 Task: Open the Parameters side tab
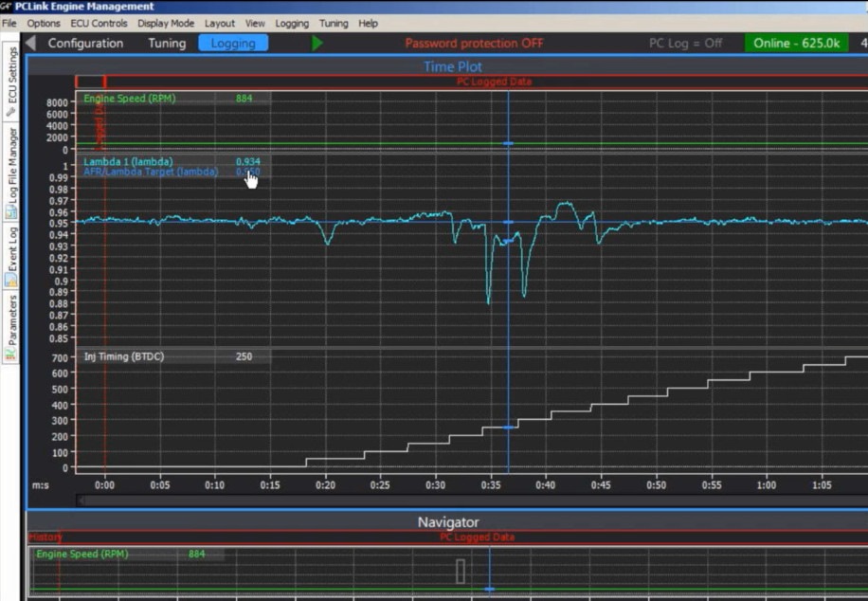pos(10,328)
